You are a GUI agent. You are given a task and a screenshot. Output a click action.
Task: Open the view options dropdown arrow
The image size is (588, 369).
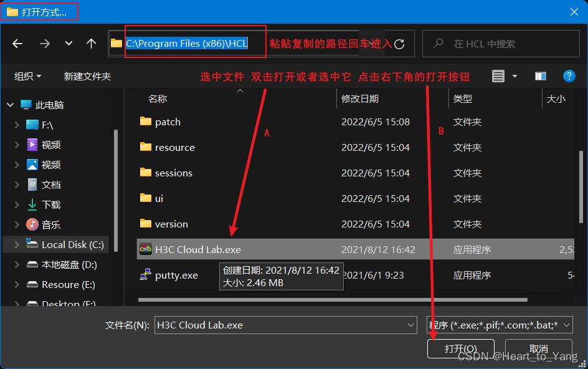tap(515, 76)
